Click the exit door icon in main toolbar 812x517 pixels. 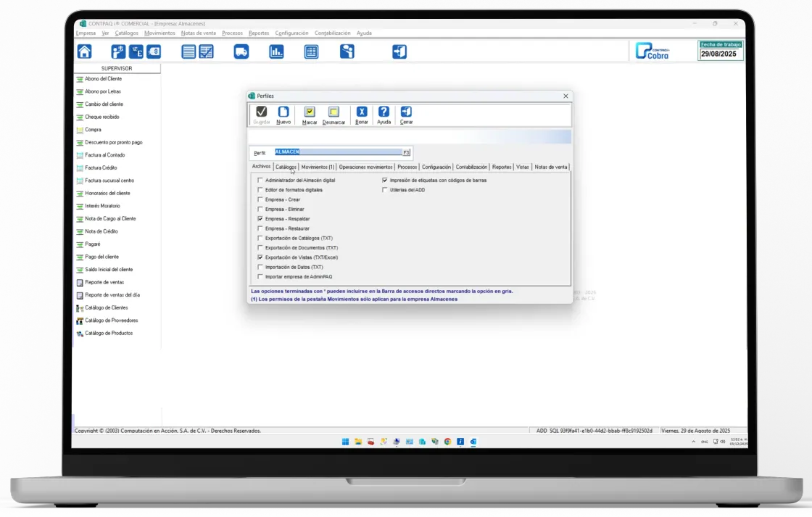(x=399, y=51)
